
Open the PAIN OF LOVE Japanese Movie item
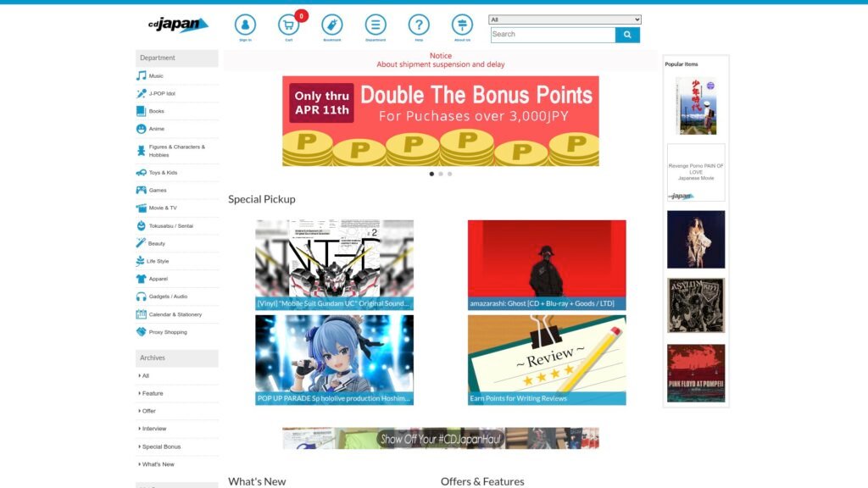coord(696,172)
